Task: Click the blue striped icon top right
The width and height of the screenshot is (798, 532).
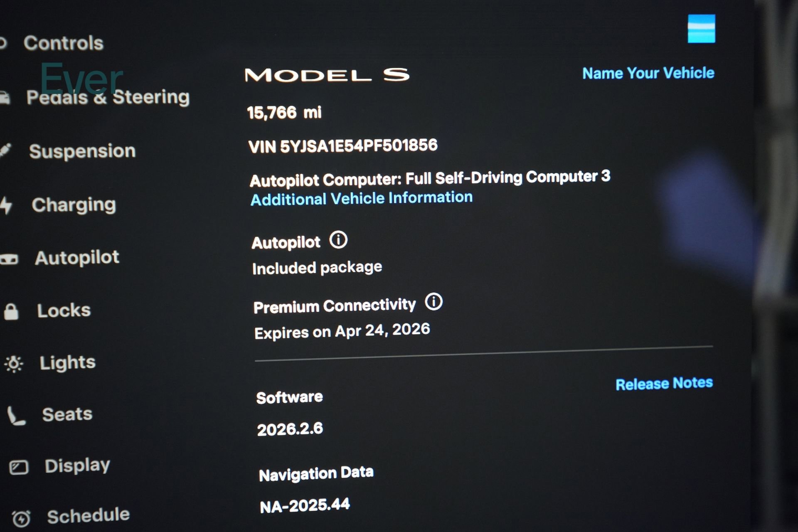Action: point(701,29)
